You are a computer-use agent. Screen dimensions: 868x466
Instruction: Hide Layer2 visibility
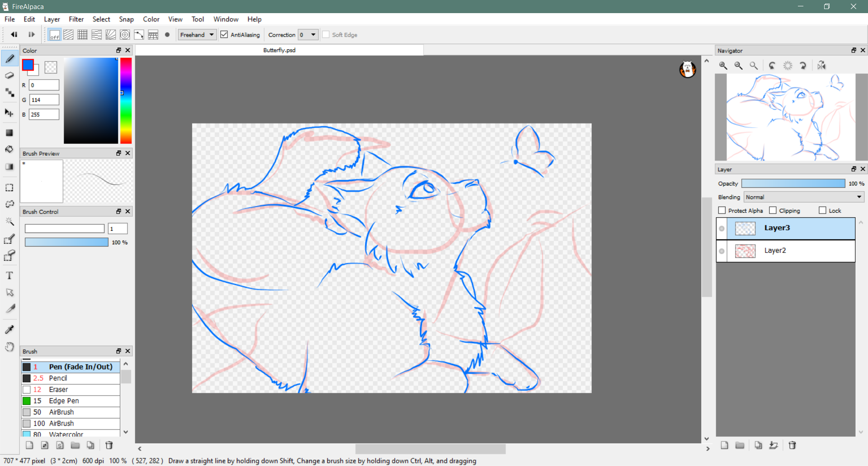point(722,251)
